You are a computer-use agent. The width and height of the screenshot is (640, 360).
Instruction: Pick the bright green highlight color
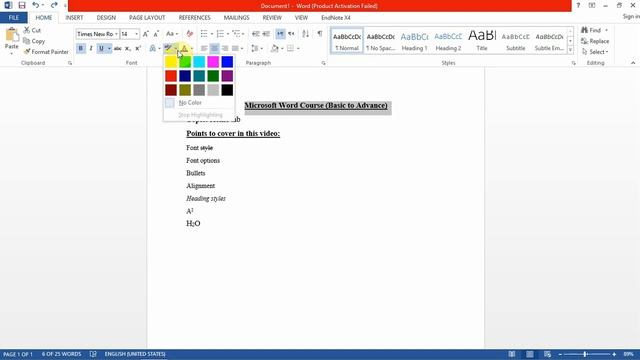(185, 62)
